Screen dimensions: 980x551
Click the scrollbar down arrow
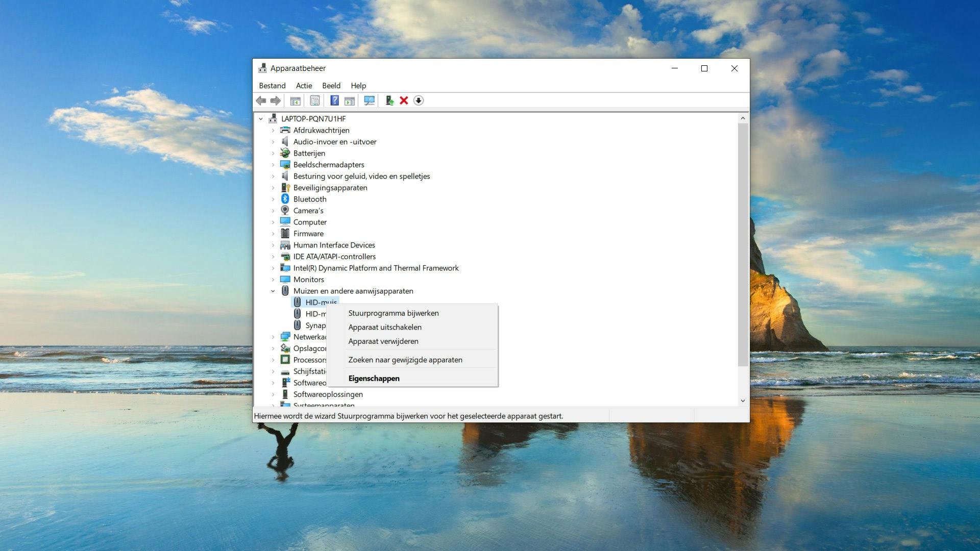tap(743, 401)
